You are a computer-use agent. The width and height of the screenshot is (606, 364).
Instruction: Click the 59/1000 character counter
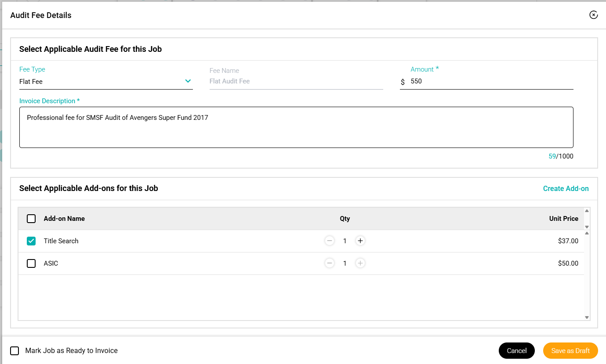point(561,156)
